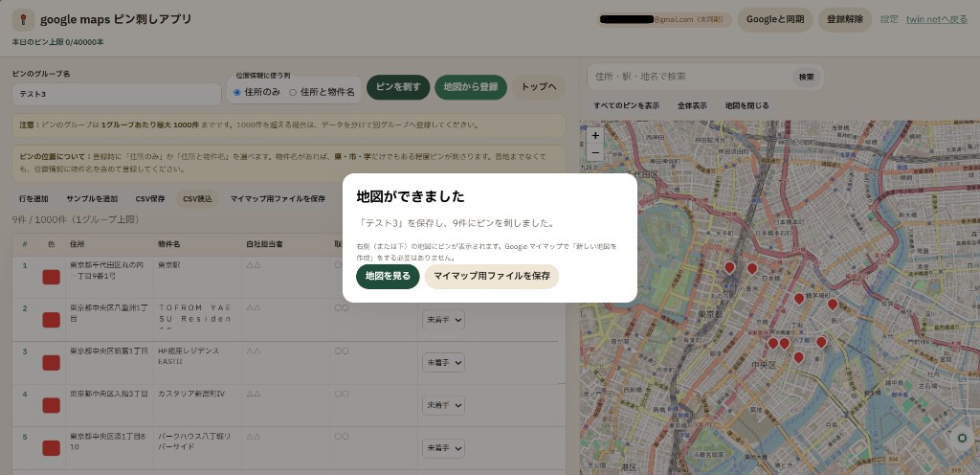This screenshot has height=475, width=980.
Task: Choose CSV読込 in the toolbar
Action: pos(197,199)
